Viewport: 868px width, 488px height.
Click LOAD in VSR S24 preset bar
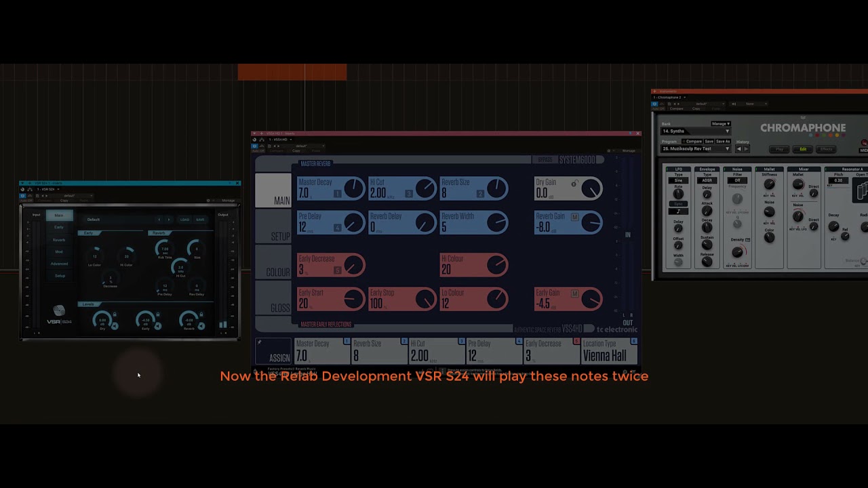tap(184, 220)
